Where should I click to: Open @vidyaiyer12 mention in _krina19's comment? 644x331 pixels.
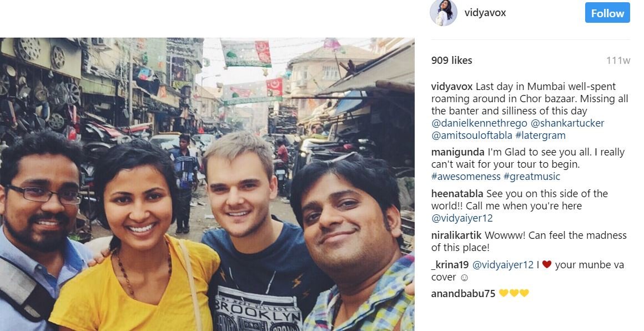503,265
